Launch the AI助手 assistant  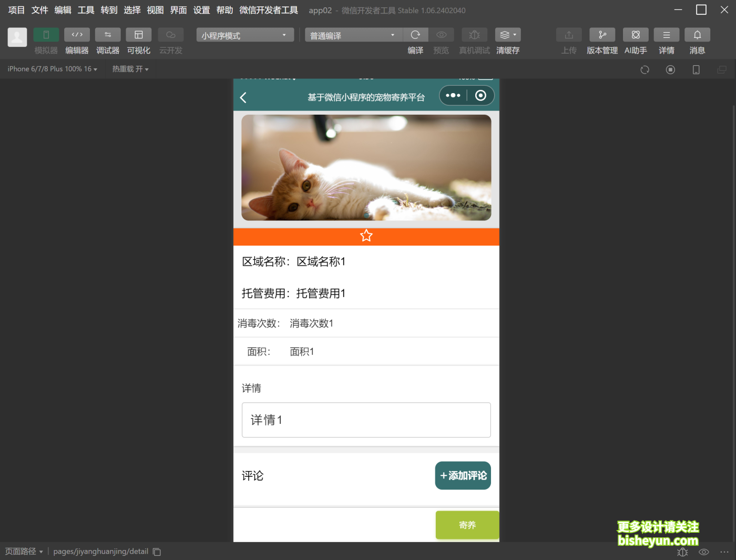coord(636,34)
